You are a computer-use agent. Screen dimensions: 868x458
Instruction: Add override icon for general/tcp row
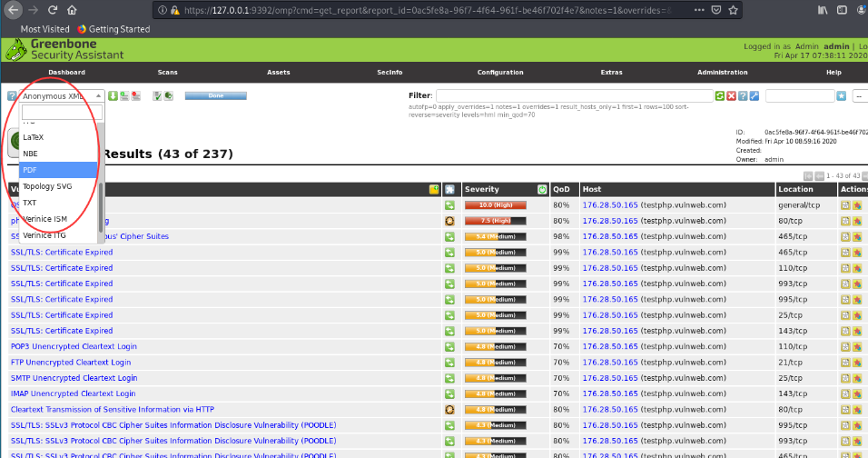(x=857, y=205)
